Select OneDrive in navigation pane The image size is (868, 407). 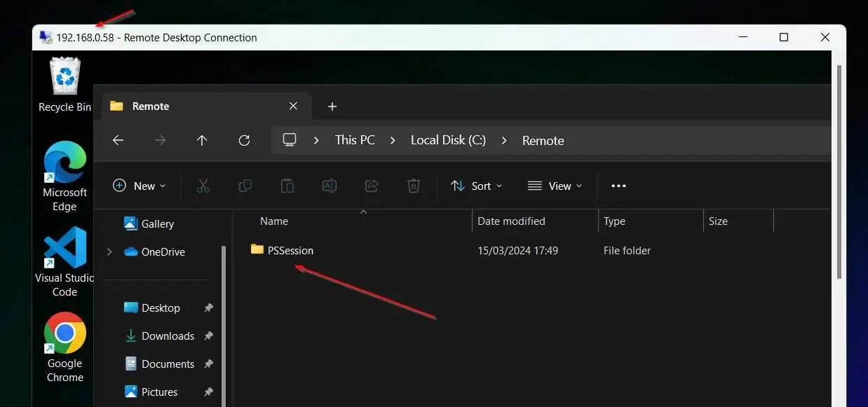pyautogui.click(x=154, y=251)
